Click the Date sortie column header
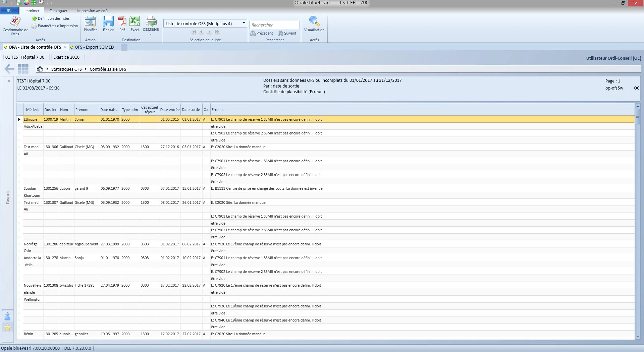Image resolution: width=644 pixels, height=352 pixels. coord(191,110)
